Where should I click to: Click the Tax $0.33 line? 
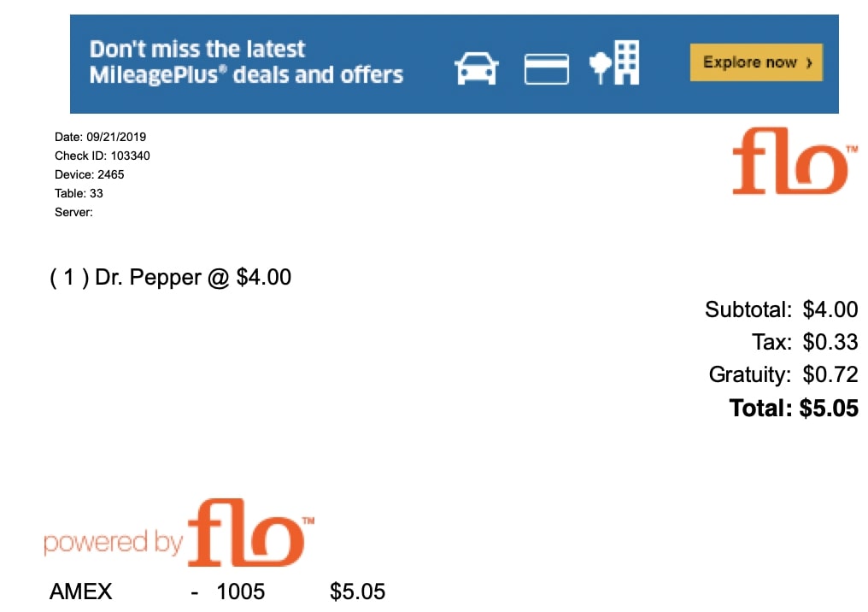click(804, 342)
